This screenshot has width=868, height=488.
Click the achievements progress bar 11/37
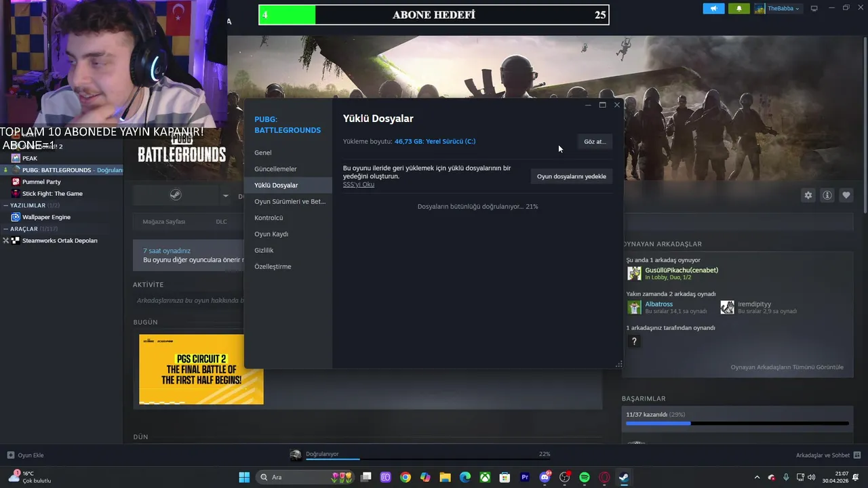pos(737,424)
